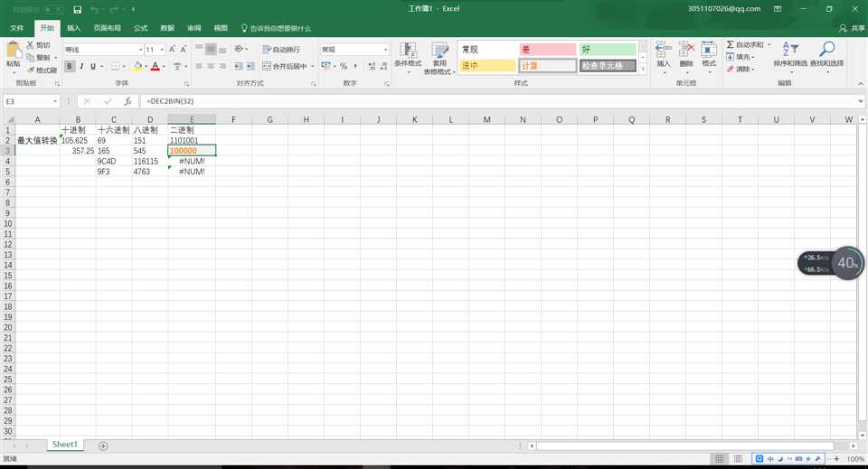Center text horizontally
868x469 pixels.
pos(211,66)
